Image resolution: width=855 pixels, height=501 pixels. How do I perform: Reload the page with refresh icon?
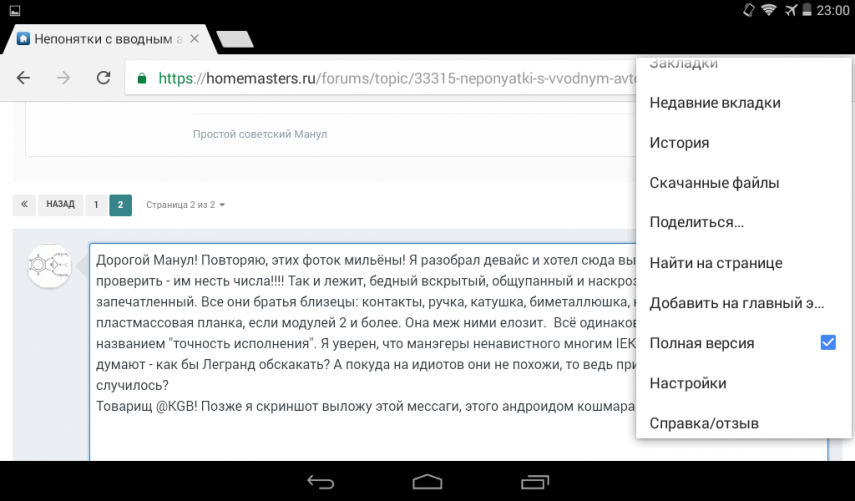pos(104,78)
